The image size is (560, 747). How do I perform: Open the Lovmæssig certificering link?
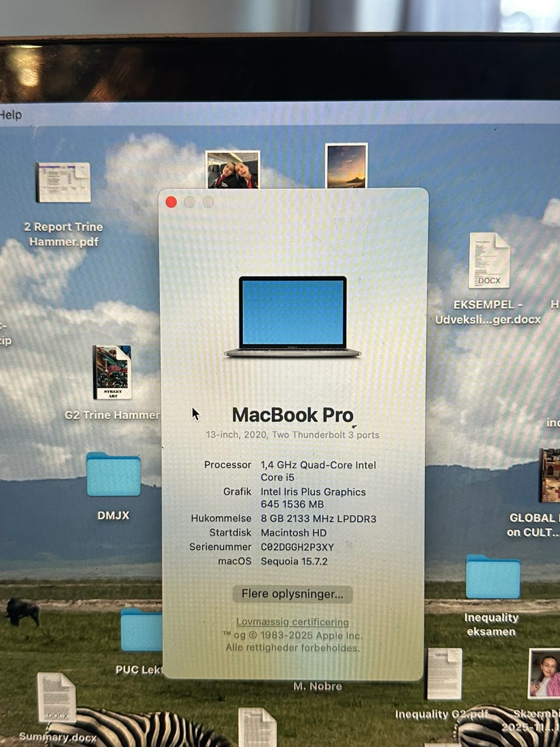coord(292,622)
